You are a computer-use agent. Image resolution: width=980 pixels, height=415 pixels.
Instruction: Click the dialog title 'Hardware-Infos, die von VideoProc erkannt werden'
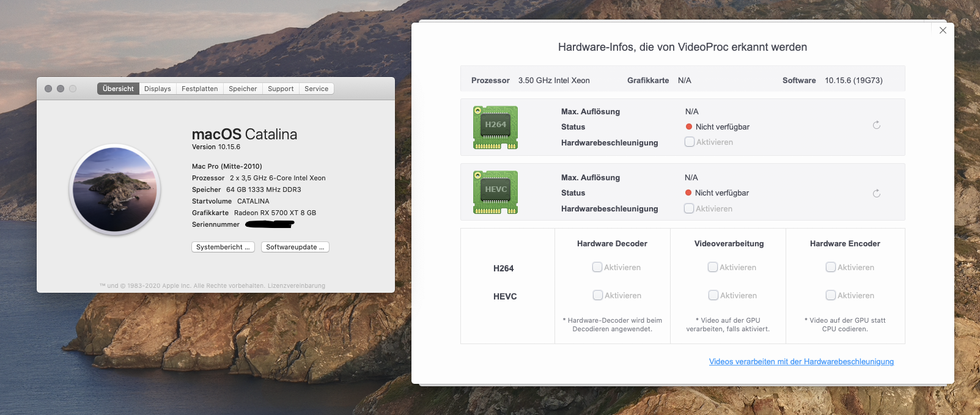(x=682, y=47)
